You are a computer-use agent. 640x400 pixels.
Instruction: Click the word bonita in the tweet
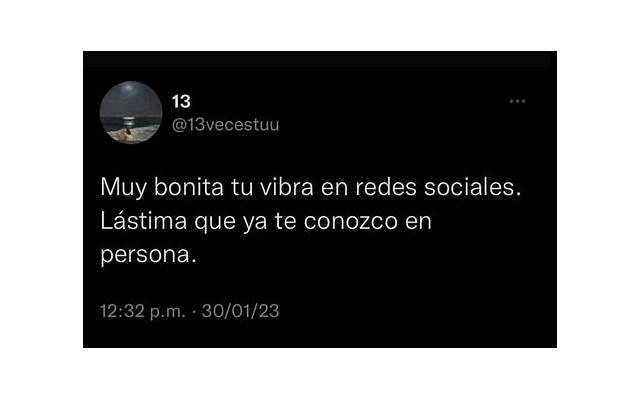pyautogui.click(x=189, y=187)
